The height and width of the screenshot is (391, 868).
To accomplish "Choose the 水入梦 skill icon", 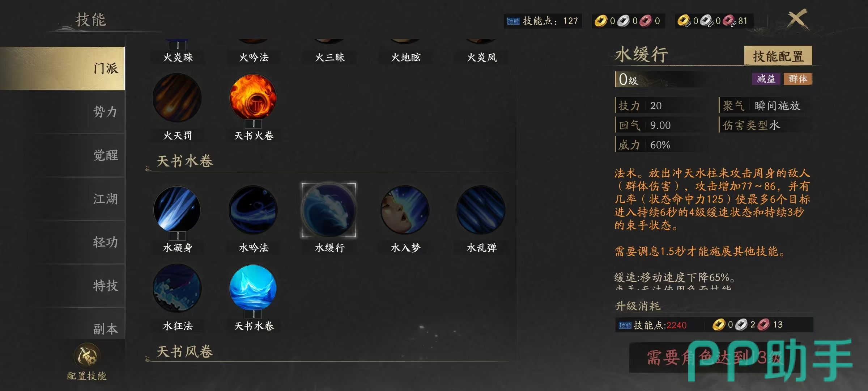I will (x=405, y=209).
